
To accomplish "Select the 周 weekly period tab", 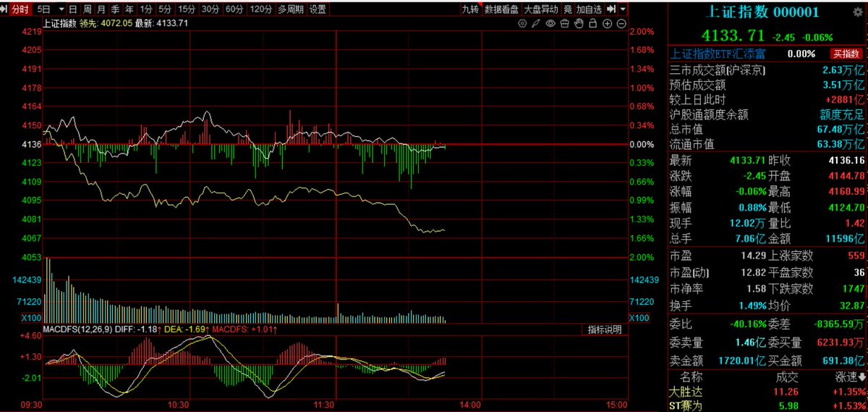I will pos(87,9).
